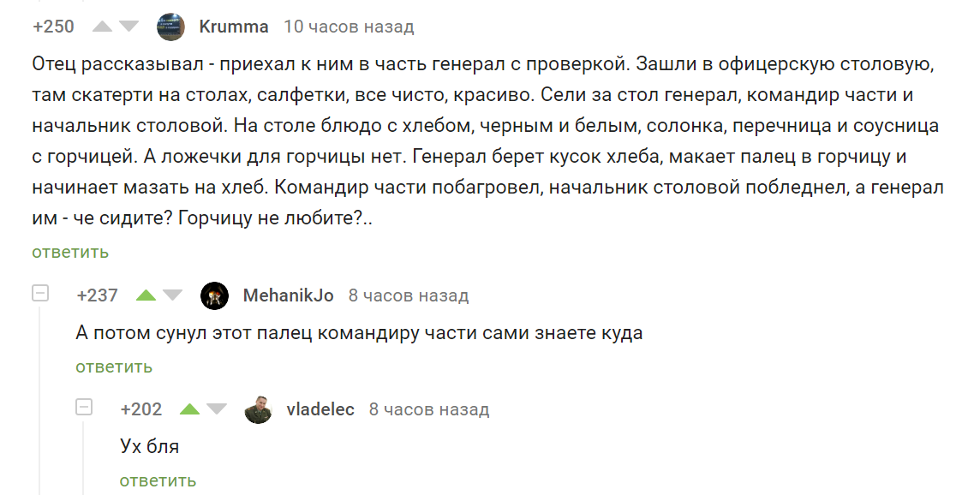Open MehanikJo username link
980x495 pixels.
[x=288, y=295]
